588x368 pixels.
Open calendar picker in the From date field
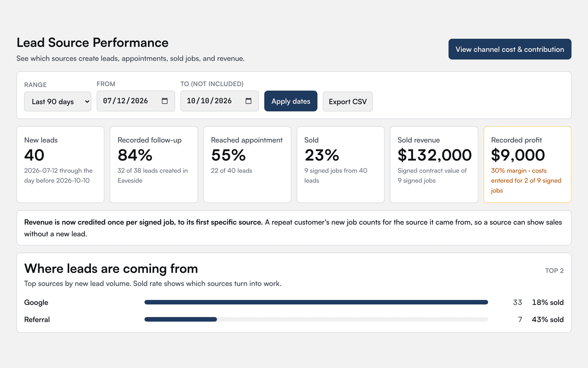(165, 101)
